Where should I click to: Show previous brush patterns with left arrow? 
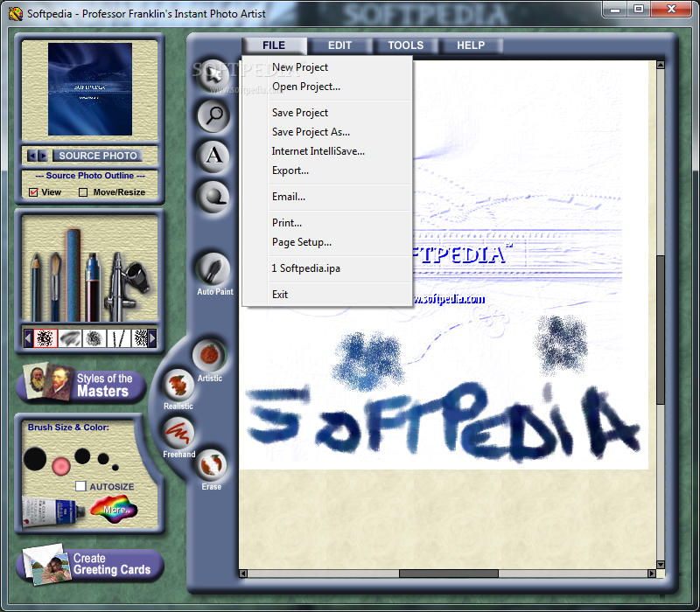click(x=28, y=338)
